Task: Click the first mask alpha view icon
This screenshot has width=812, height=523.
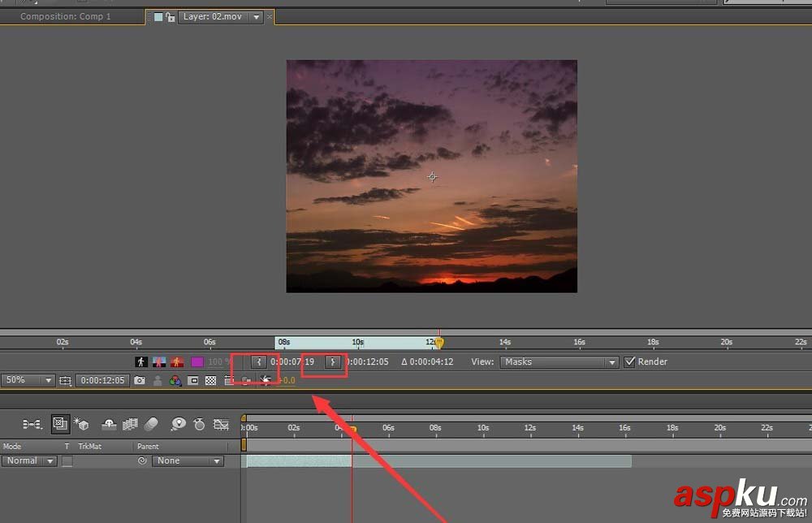Action: click(140, 362)
